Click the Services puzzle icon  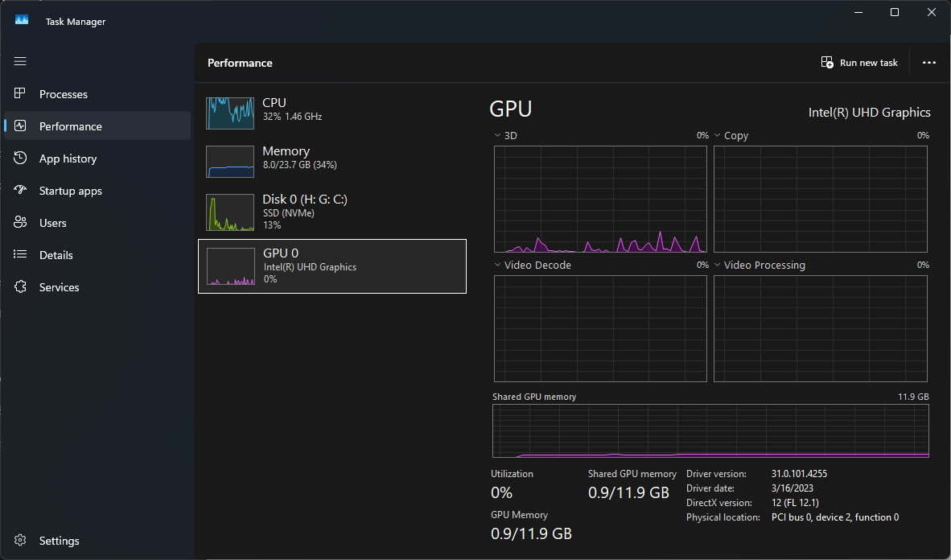(x=20, y=286)
